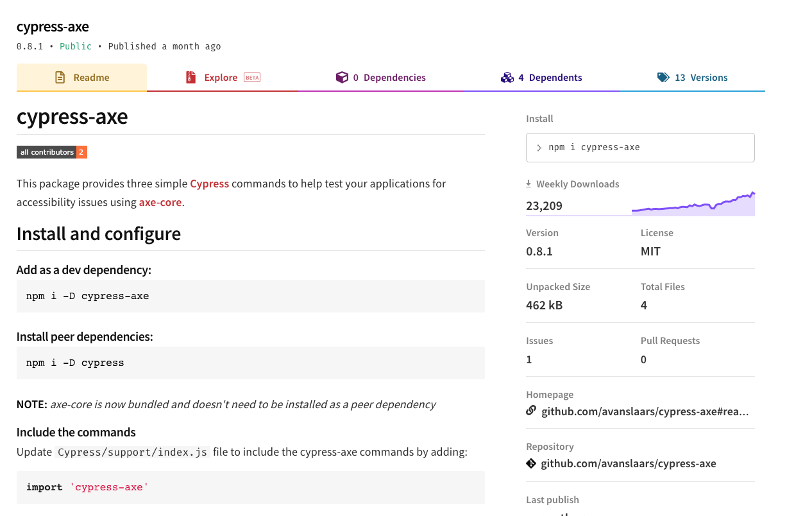Click the Version value 0.8.1 in sidebar

coord(539,252)
